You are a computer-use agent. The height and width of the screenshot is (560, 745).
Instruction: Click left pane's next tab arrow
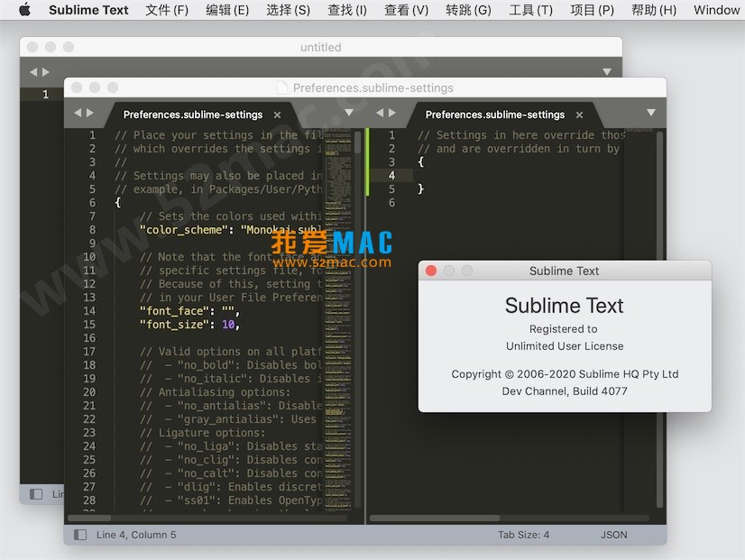(x=90, y=113)
